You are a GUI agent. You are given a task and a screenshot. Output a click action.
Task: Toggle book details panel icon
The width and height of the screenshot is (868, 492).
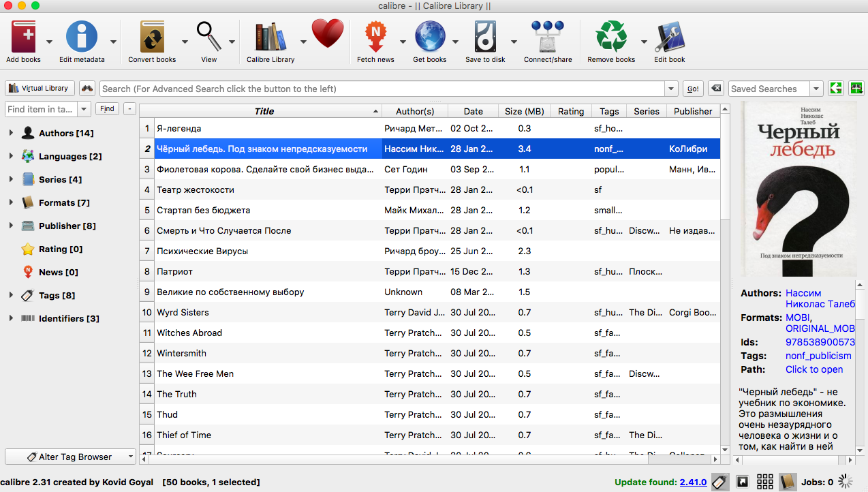(x=788, y=482)
